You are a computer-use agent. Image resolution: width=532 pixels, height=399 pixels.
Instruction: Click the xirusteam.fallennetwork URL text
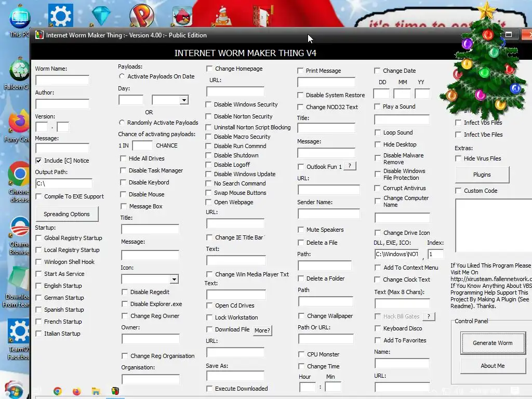click(x=491, y=279)
